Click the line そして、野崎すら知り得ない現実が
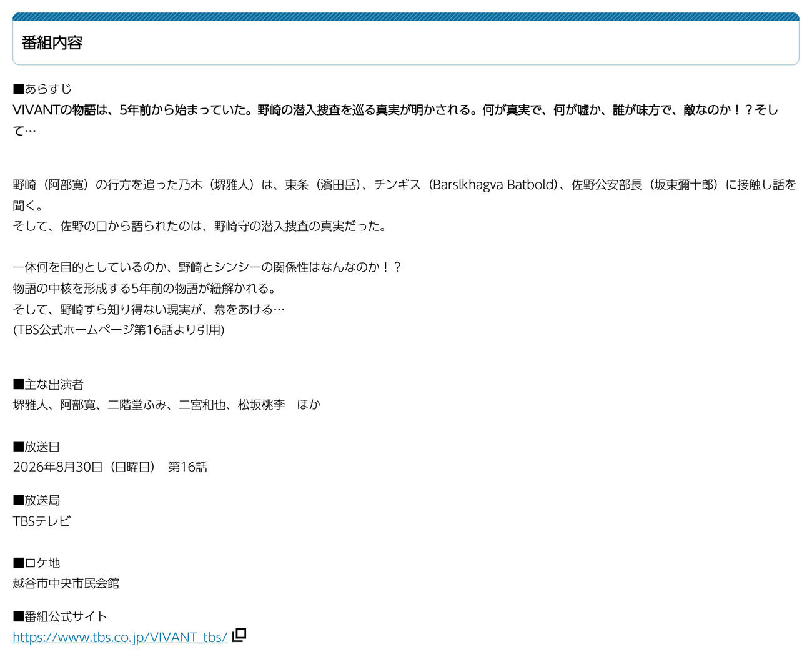Viewport: 812px width, 657px height. pos(149,309)
